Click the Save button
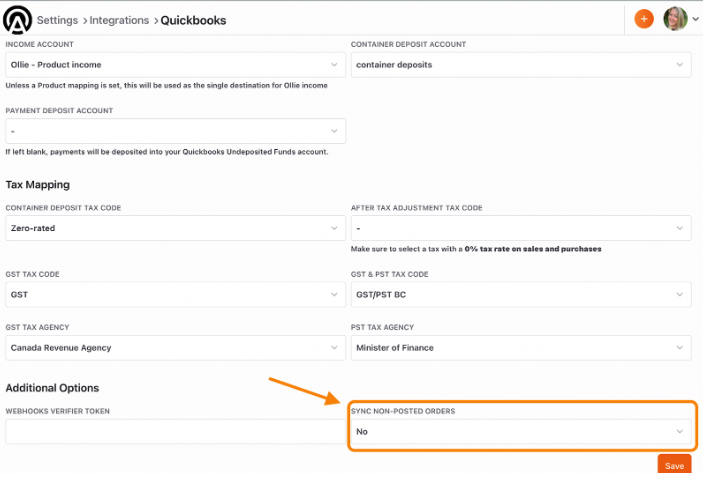709x487 pixels. 674,464
